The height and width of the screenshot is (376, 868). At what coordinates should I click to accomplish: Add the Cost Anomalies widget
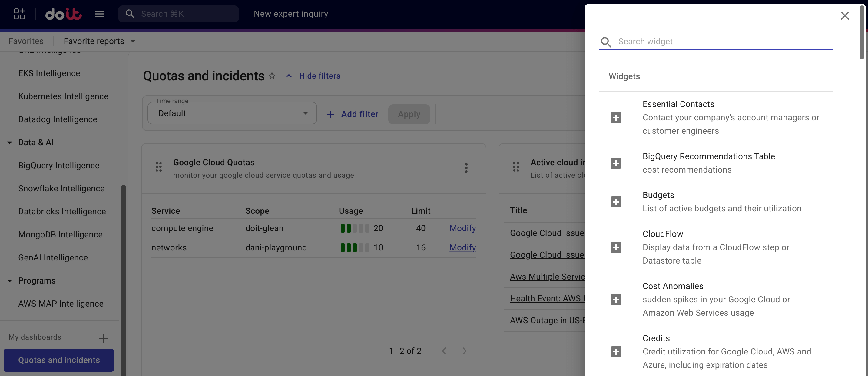pos(616,300)
